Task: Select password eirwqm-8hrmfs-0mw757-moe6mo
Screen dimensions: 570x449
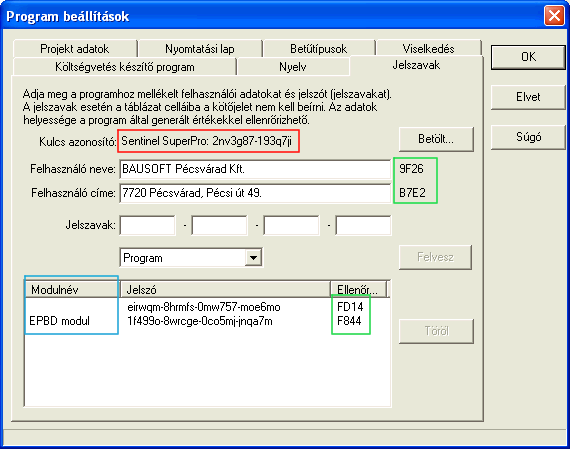Action: click(204, 307)
